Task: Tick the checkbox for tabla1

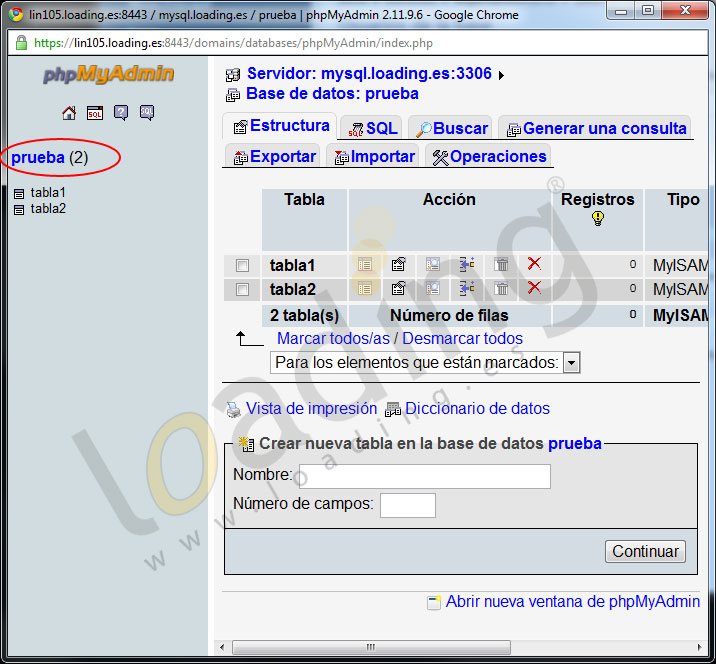Action: click(x=242, y=265)
